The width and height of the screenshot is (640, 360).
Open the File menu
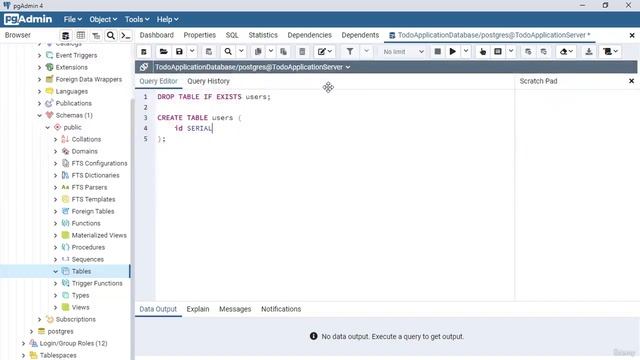72,19
